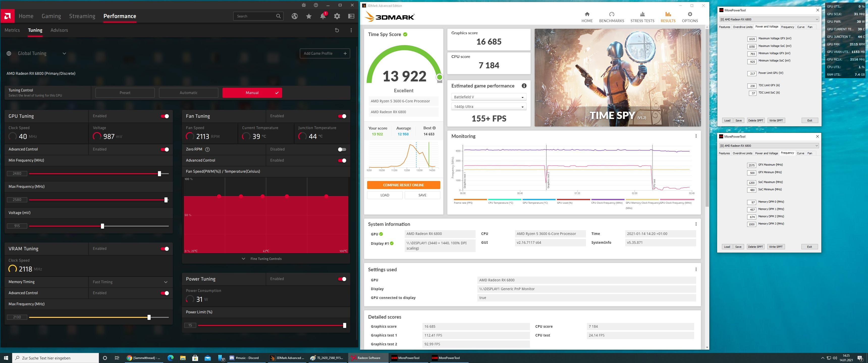Click Add Game Profile button
This screenshot has width=868, height=363.
(x=325, y=53)
